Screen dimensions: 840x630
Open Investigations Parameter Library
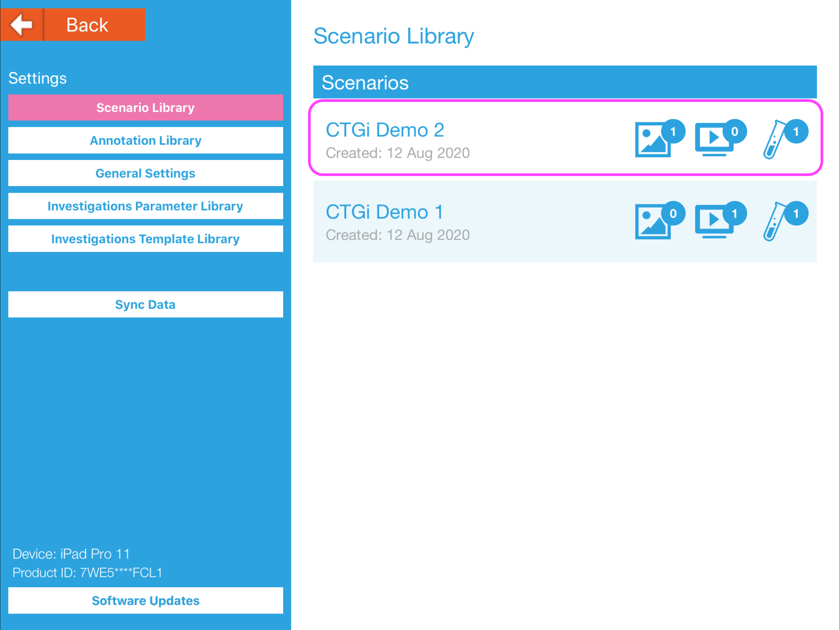coord(145,206)
